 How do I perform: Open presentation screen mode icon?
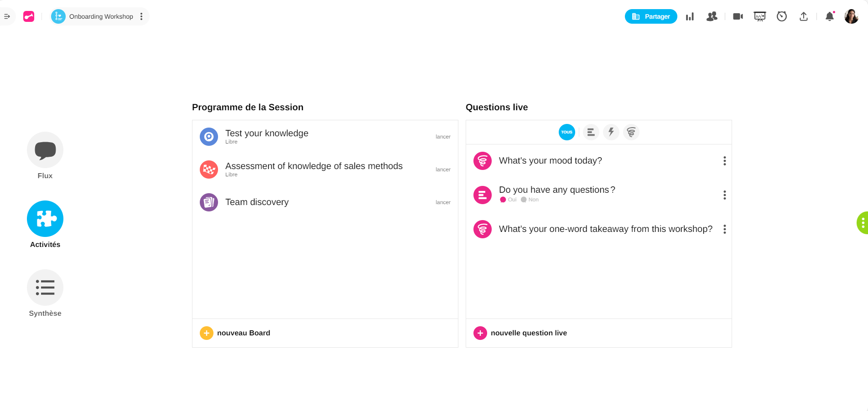pos(759,16)
